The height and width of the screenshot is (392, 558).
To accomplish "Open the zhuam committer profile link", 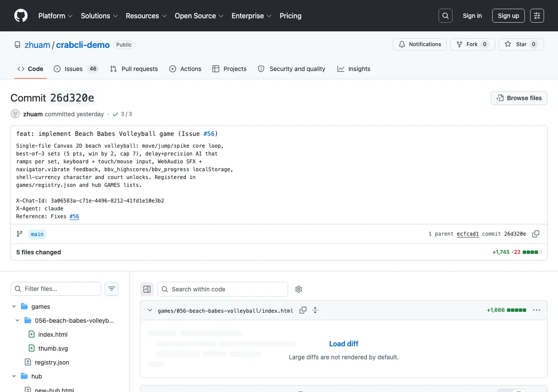I will click(33, 114).
